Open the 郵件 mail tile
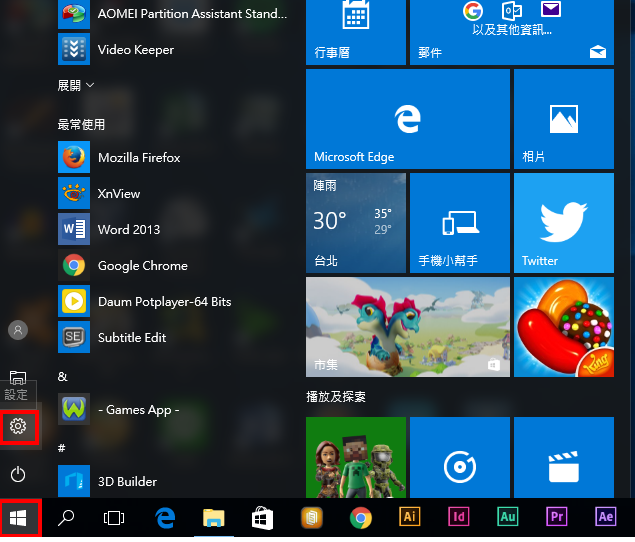635x542 pixels. point(512,32)
